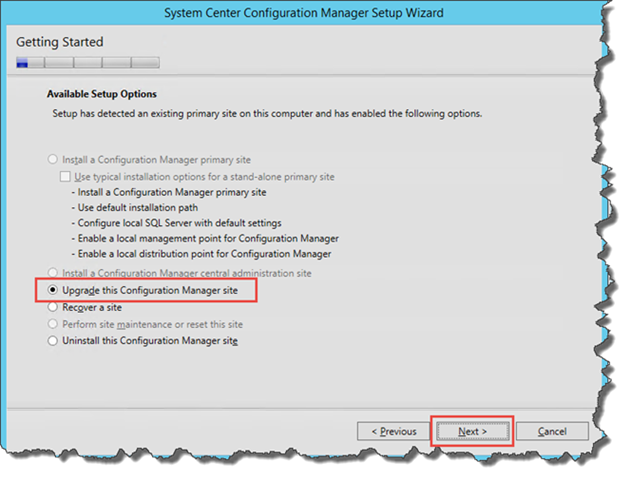Cancel the setup wizard
The width and height of the screenshot is (631, 481).
click(x=552, y=431)
